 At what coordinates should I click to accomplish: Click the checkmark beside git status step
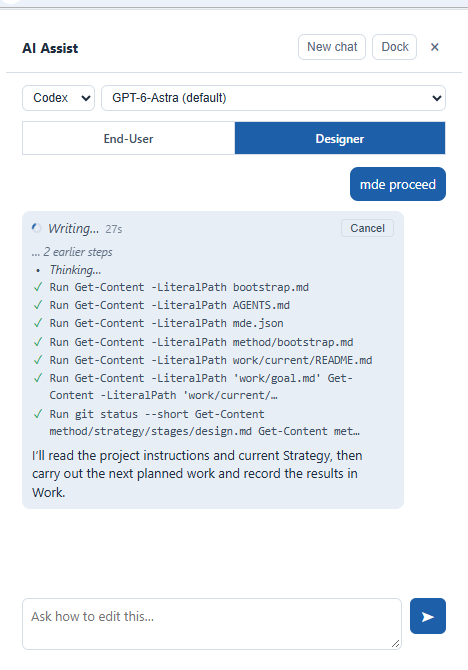coord(38,414)
